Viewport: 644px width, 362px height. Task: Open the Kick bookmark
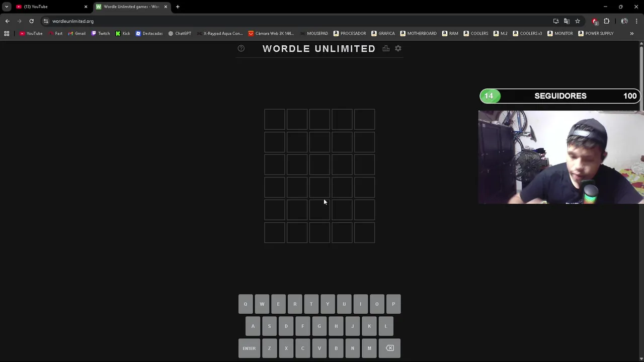coord(123,33)
